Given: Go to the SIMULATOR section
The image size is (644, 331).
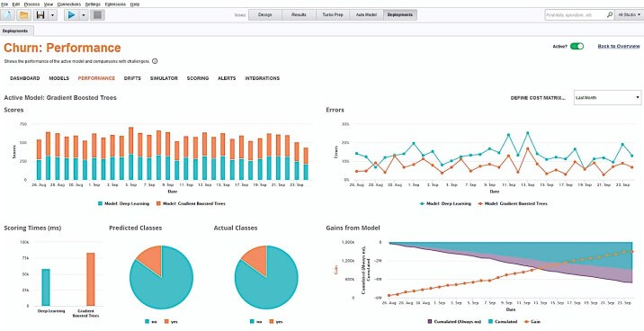Looking at the screenshot, I should tap(164, 78).
